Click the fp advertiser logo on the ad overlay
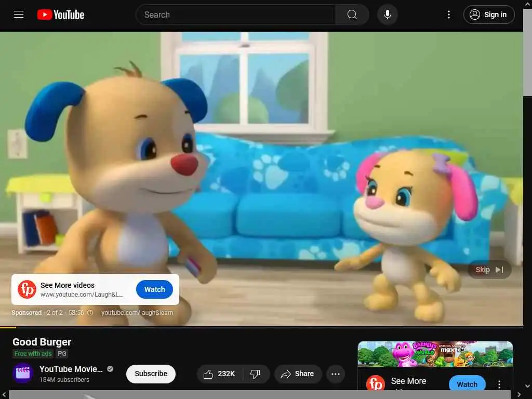 coord(27,289)
